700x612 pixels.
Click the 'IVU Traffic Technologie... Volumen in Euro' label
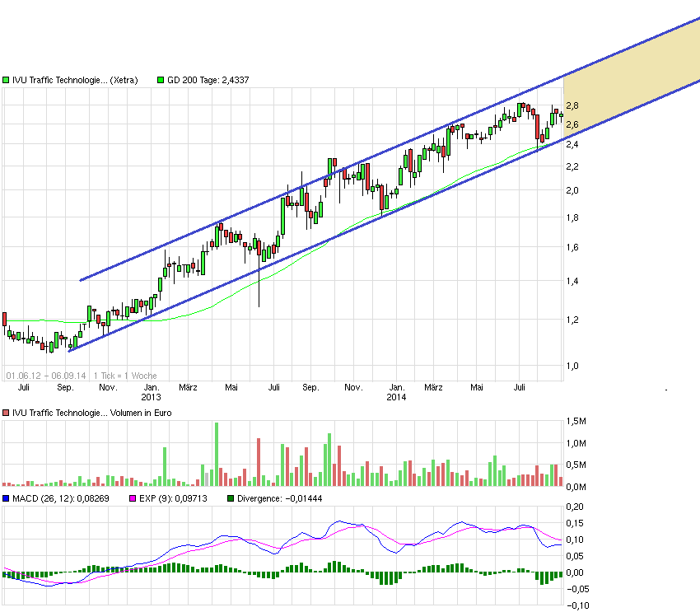(x=92, y=413)
